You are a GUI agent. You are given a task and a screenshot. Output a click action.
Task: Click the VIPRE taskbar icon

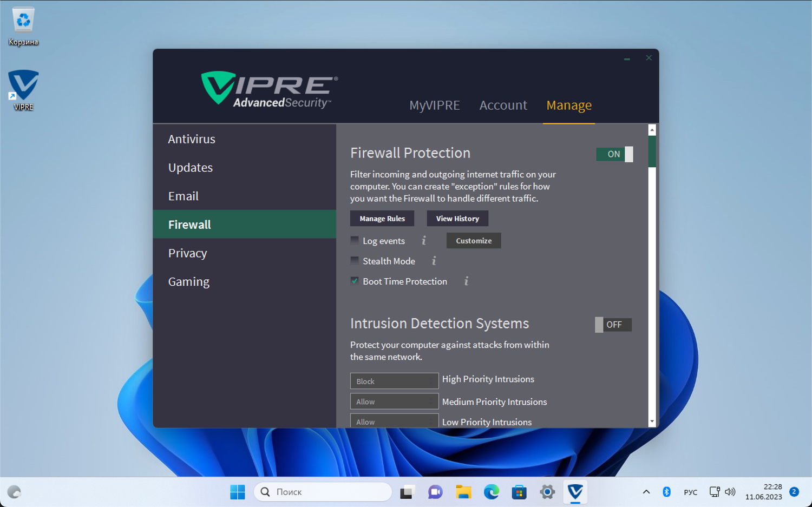click(x=575, y=492)
